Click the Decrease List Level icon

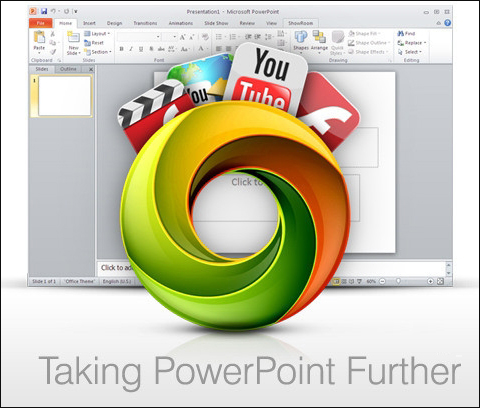point(248,37)
